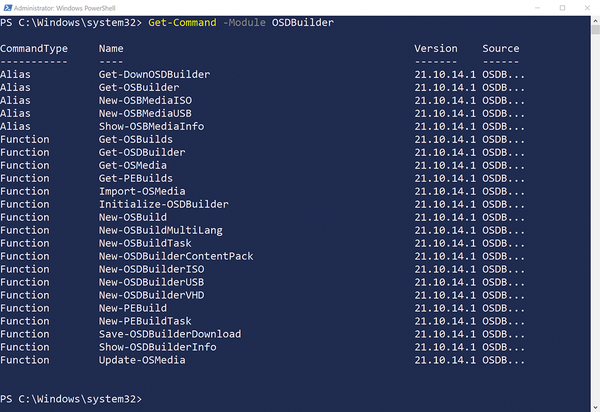The width and height of the screenshot is (600, 412).
Task: Click OSDB... source in New-PEBuild row
Action: 503,308
